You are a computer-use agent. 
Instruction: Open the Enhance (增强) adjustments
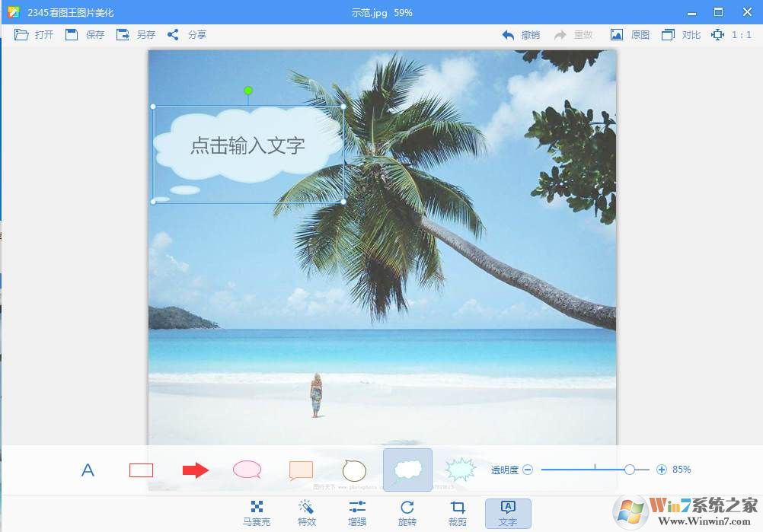[357, 513]
